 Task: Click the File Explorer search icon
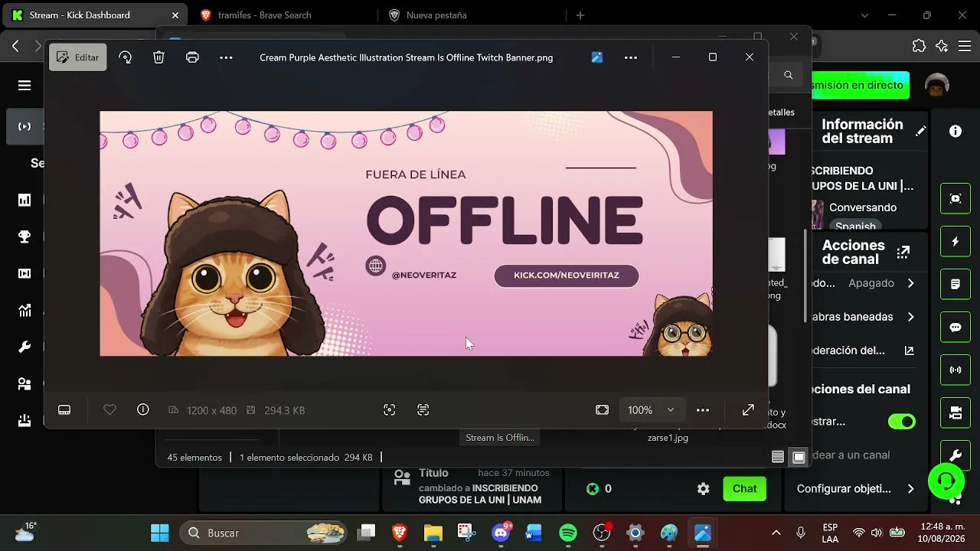point(789,75)
